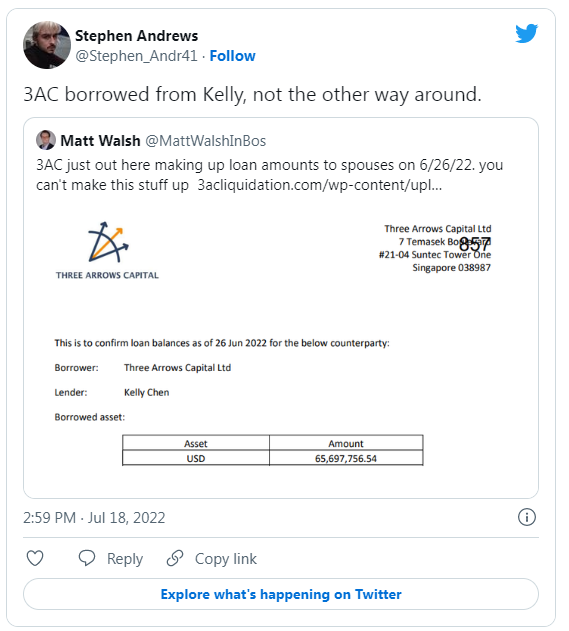Click the Twitter bird logo
This screenshot has width=569, height=631.
tap(526, 33)
